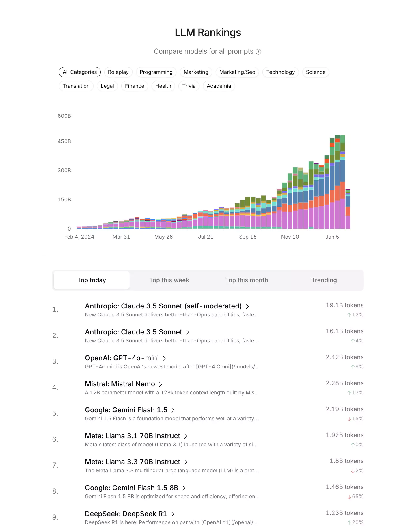Filter rankings by Finance
Viewport: 414px width, 532px height.
(135, 86)
